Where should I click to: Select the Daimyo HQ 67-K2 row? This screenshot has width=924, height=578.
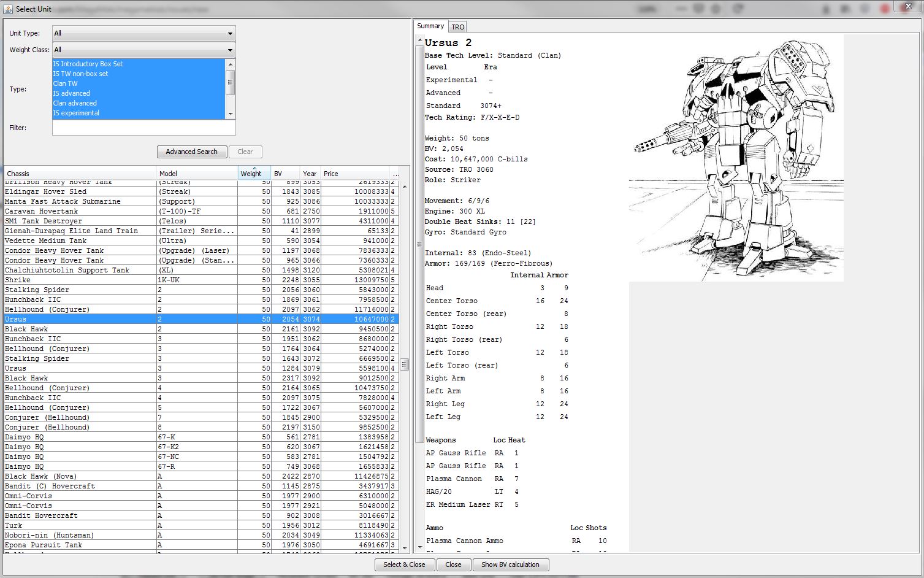tap(201, 447)
